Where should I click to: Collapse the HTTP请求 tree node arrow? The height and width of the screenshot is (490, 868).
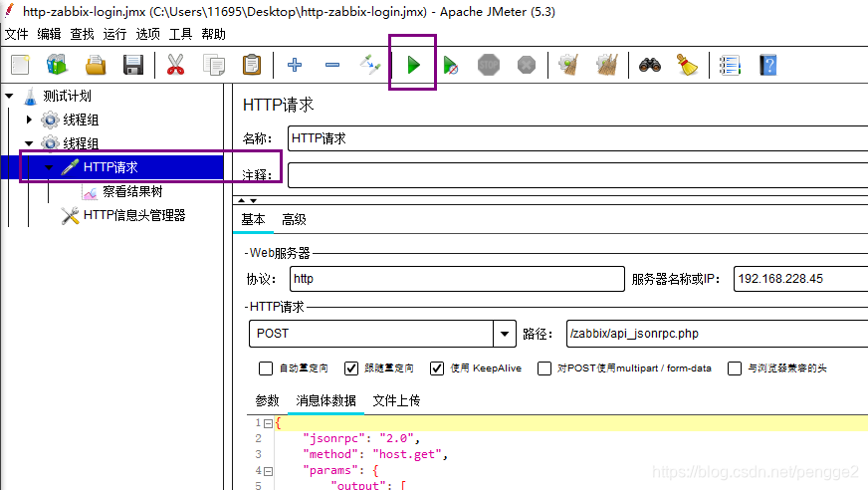tap(49, 167)
